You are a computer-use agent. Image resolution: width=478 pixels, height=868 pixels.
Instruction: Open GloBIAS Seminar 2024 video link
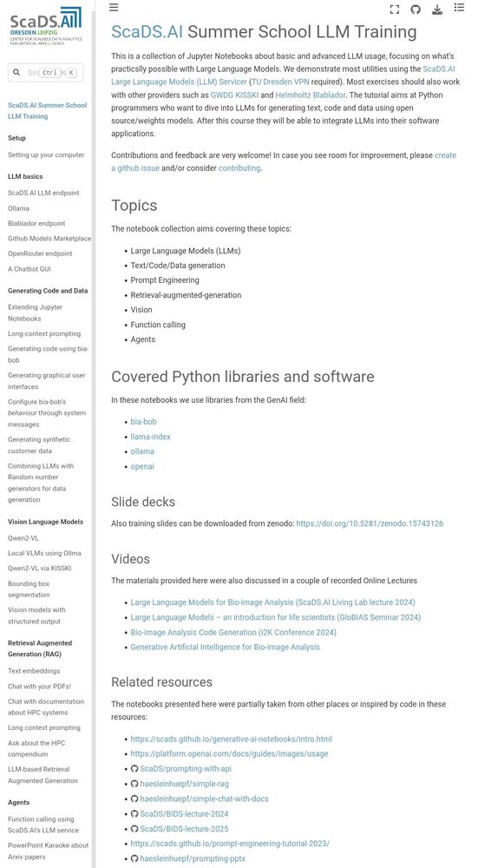coord(276,617)
